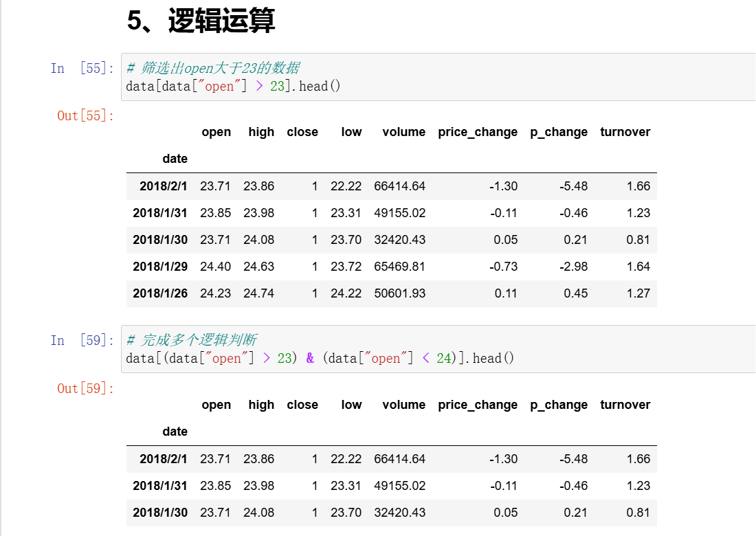Select the Out[59] prompt label
The width and height of the screenshot is (756, 536).
click(x=86, y=388)
